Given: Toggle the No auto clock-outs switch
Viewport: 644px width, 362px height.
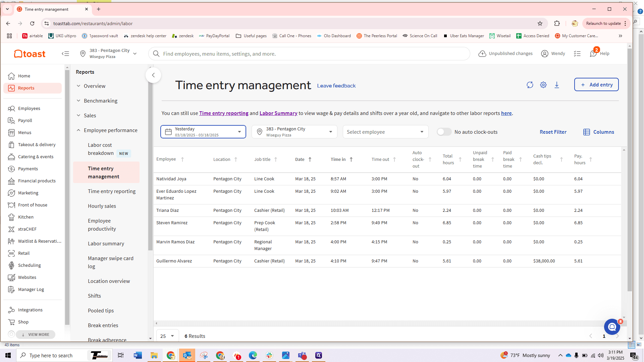Looking at the screenshot, I should (x=444, y=132).
